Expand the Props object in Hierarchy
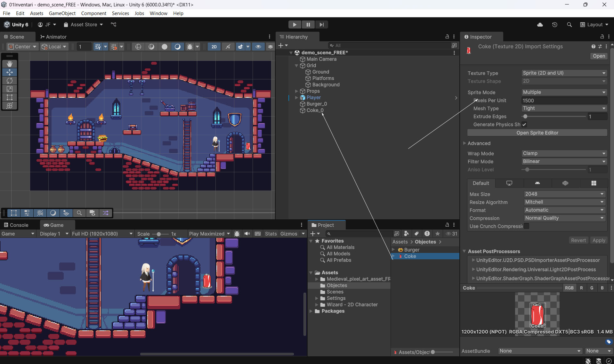 tap(296, 91)
